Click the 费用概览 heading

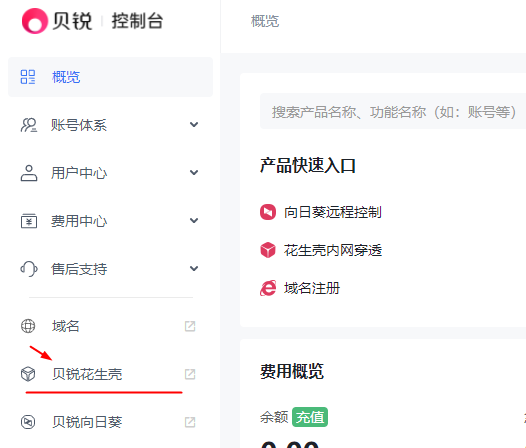pos(292,371)
